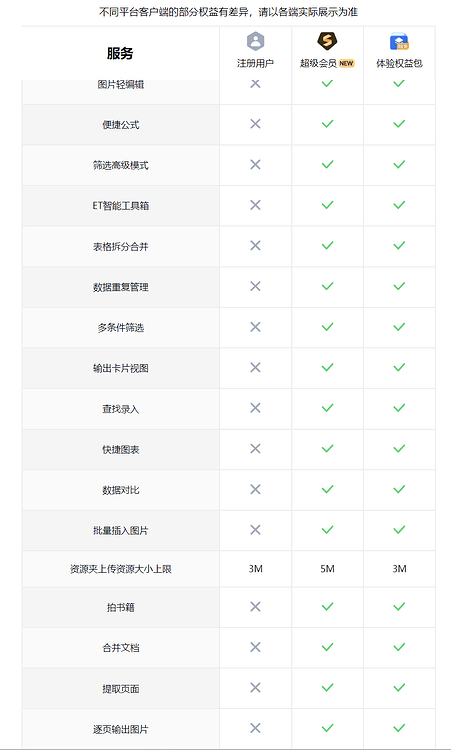
Task: Click the 超级会员 checkmark for 拍书籍
Action: click(327, 607)
